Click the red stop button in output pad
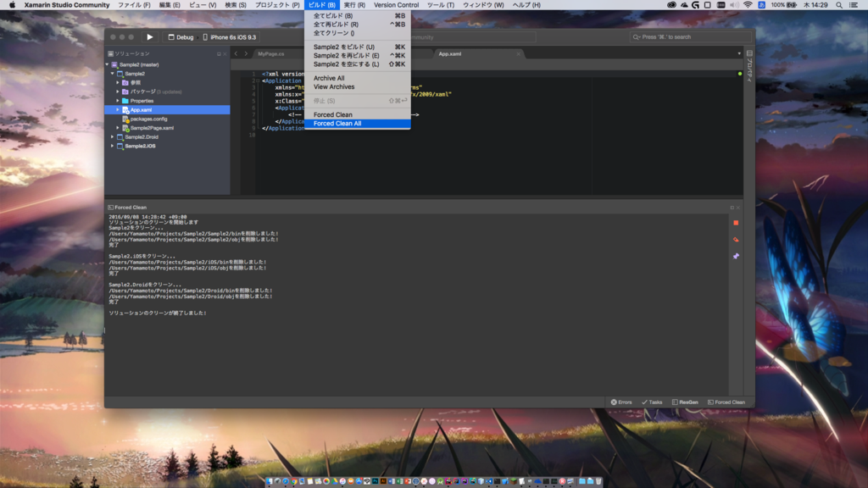 point(736,223)
